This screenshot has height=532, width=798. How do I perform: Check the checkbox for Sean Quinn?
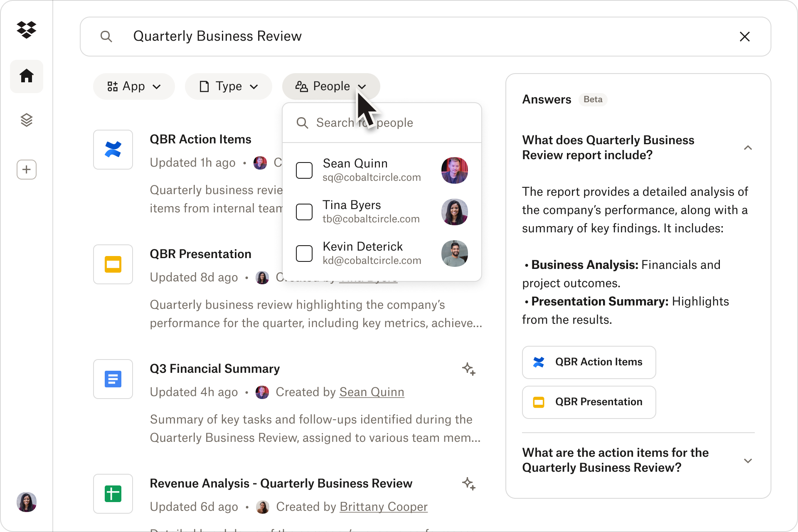click(304, 170)
